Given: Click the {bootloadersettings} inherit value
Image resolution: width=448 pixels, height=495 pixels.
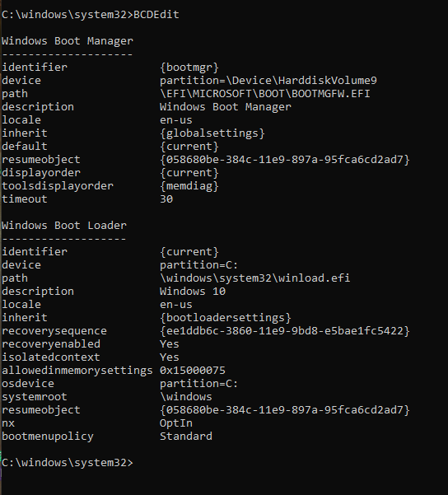Looking at the screenshot, I should coord(226,318).
